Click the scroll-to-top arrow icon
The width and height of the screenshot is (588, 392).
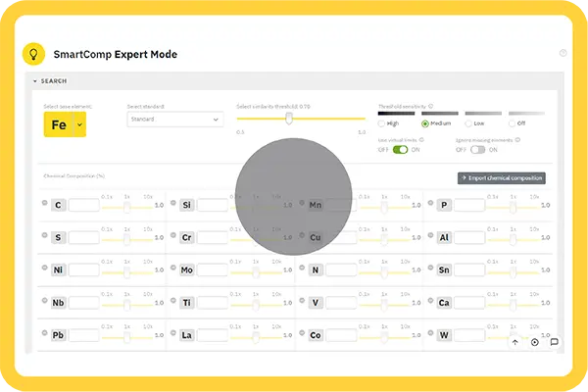pos(515,342)
